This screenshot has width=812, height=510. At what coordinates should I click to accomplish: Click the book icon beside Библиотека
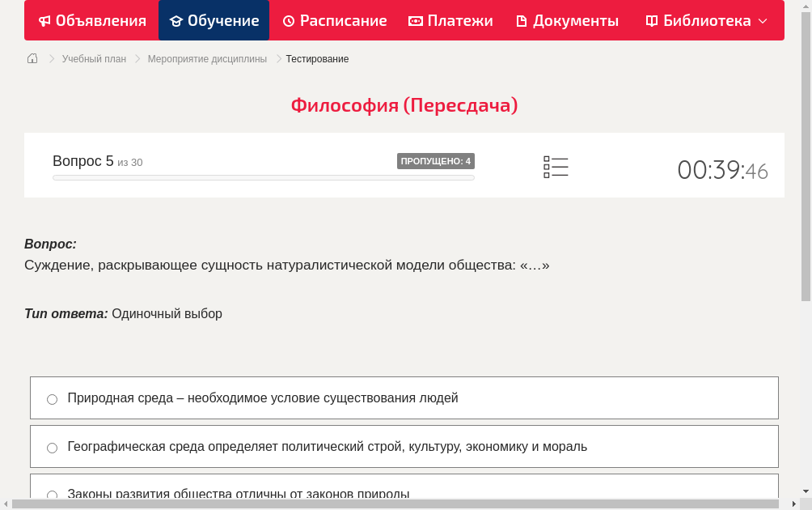652,21
